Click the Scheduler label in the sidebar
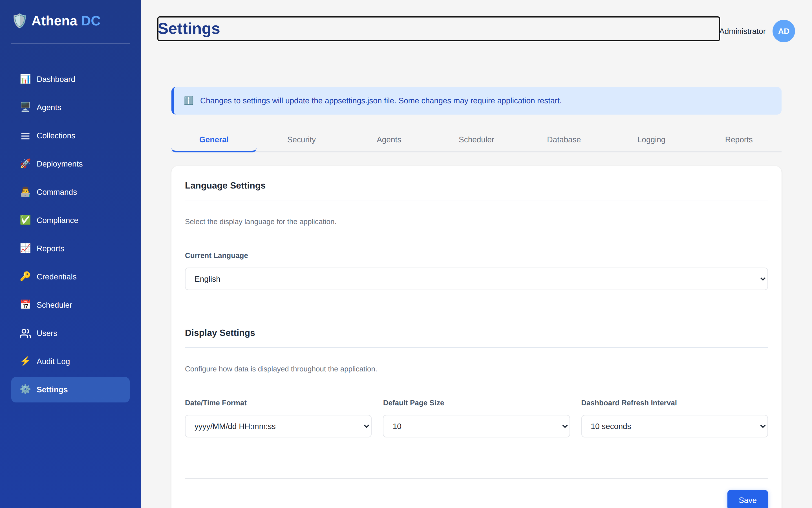The width and height of the screenshot is (812, 508). click(54, 305)
